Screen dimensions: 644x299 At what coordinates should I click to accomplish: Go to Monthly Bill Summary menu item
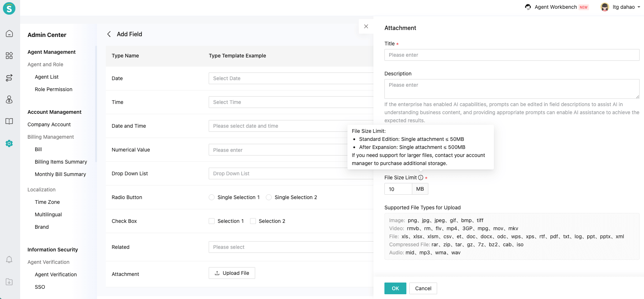click(60, 174)
